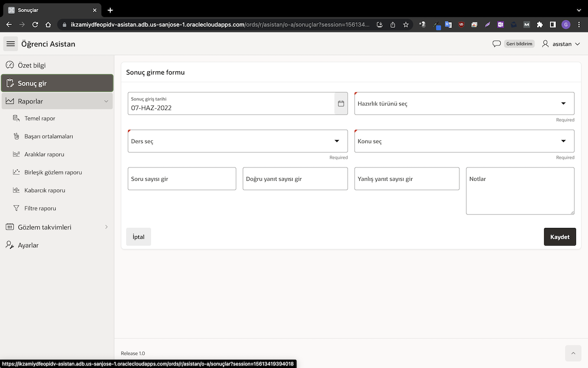Bookmark page with the star icon
Image resolution: width=588 pixels, height=368 pixels.
click(x=406, y=24)
